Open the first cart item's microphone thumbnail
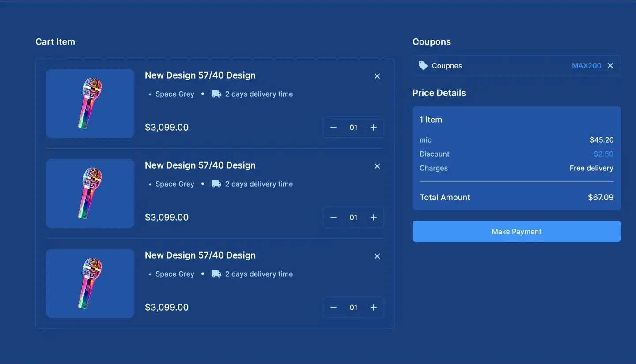Image resolution: width=636 pixels, height=364 pixels. [90, 103]
